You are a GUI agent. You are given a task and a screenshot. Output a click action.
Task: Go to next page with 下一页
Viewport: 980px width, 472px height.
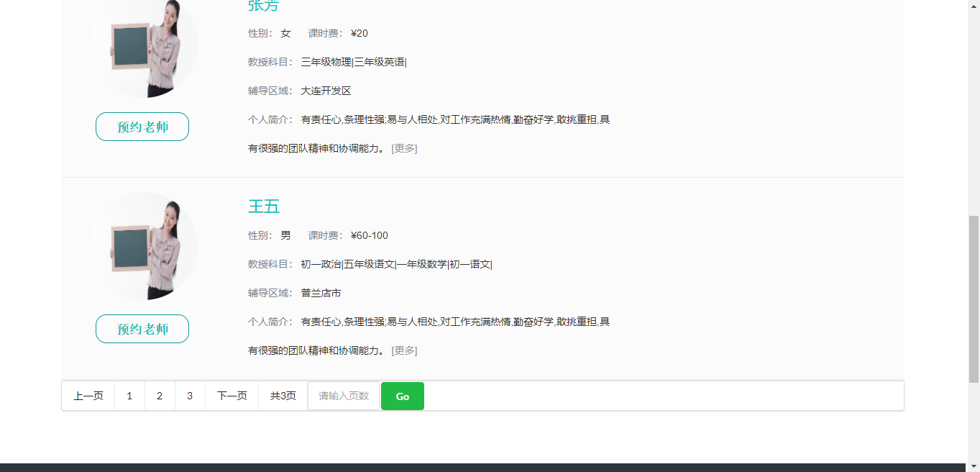click(x=232, y=396)
